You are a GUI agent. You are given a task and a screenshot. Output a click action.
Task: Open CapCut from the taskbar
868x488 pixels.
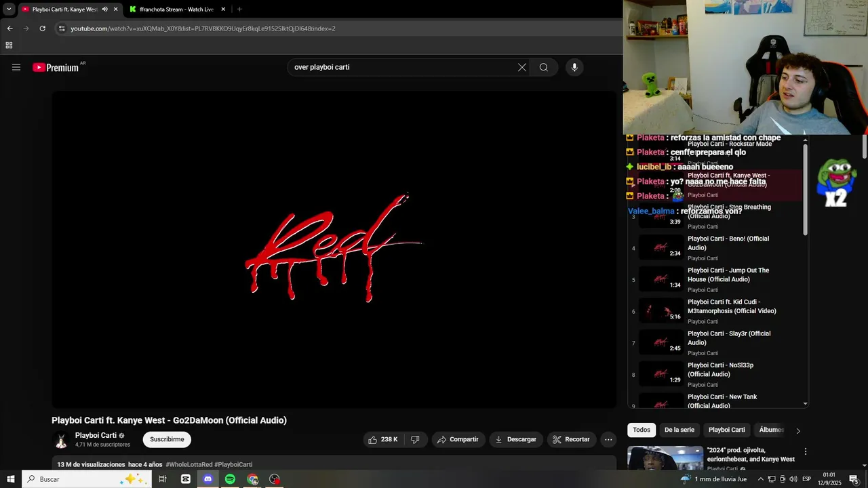[x=186, y=479]
